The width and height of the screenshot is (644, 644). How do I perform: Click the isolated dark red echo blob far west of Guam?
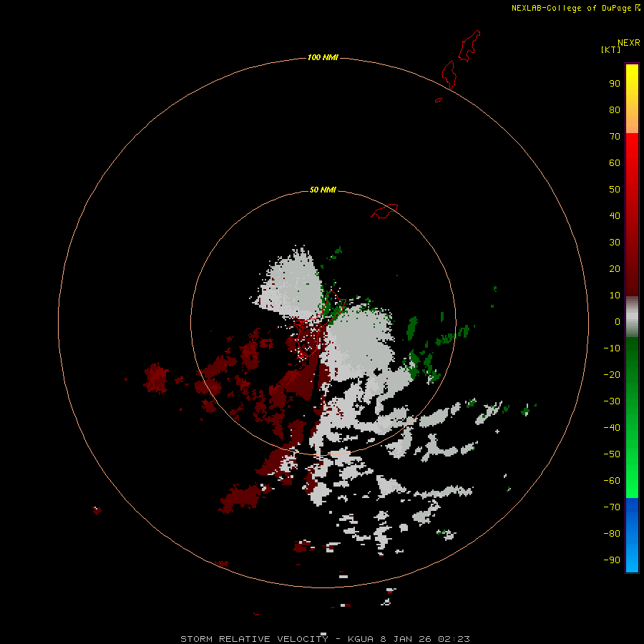(156, 379)
